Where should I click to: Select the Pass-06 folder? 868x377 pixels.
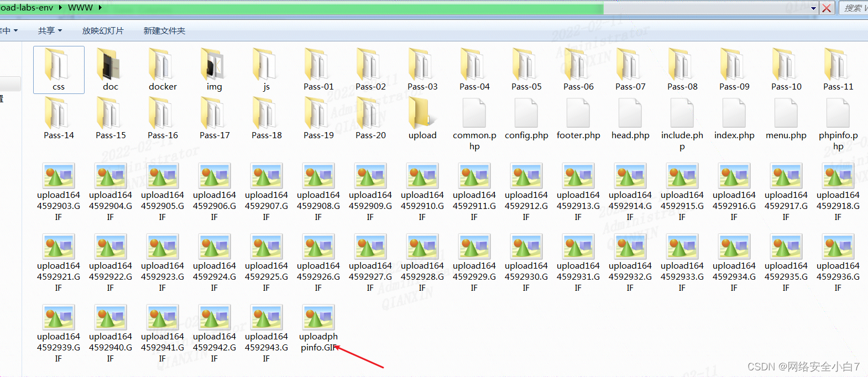point(578,70)
